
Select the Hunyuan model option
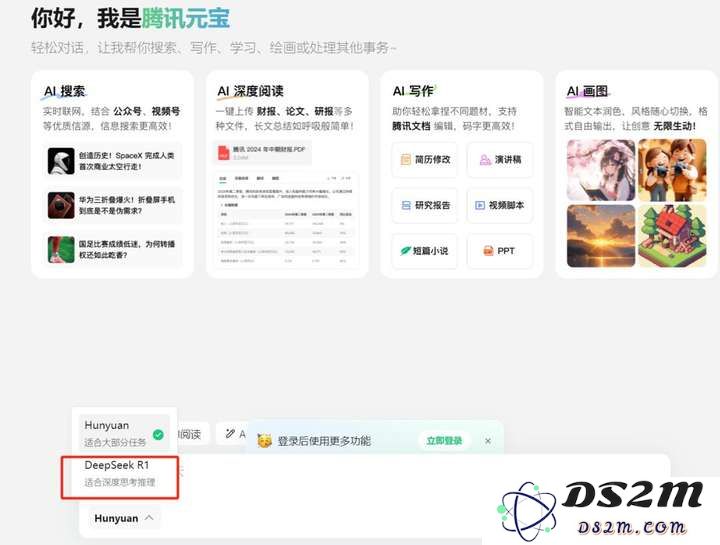tap(124, 433)
